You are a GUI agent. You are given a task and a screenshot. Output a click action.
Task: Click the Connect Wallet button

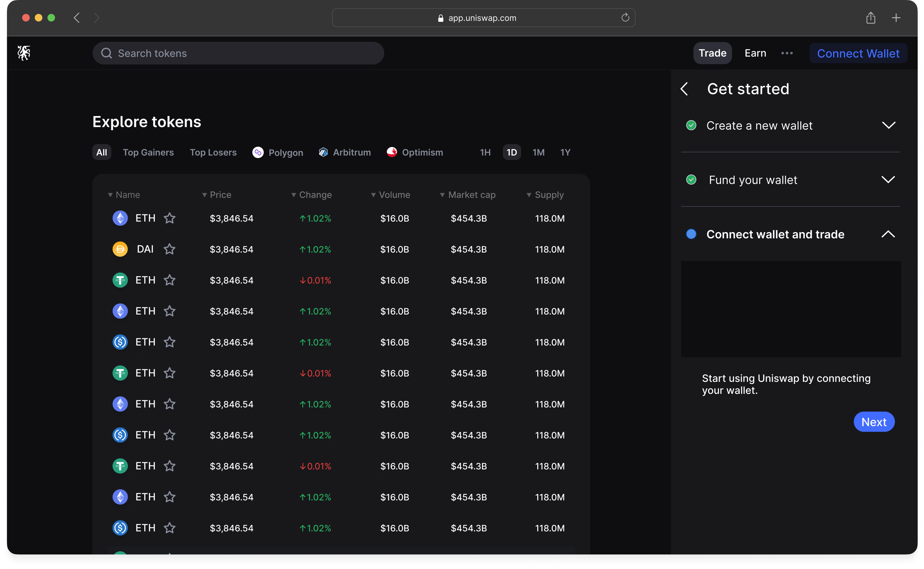coord(858,53)
